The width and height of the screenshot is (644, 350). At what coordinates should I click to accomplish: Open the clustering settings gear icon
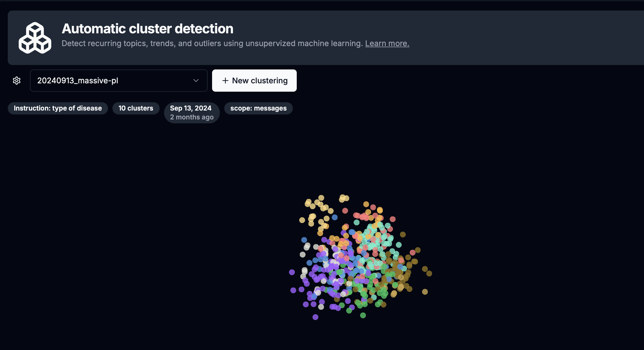pos(17,81)
